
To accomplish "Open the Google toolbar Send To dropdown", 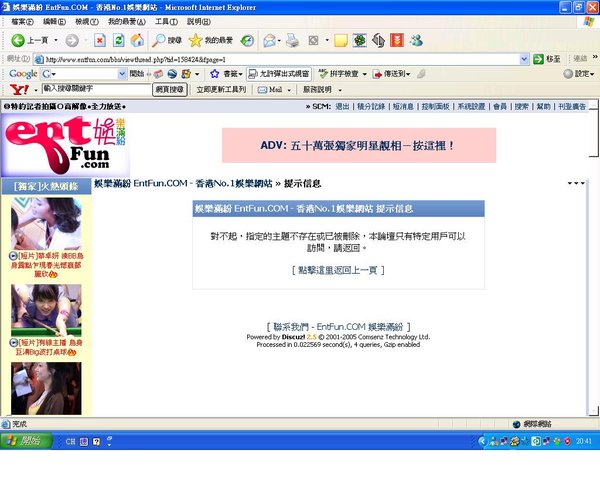I will point(391,73).
